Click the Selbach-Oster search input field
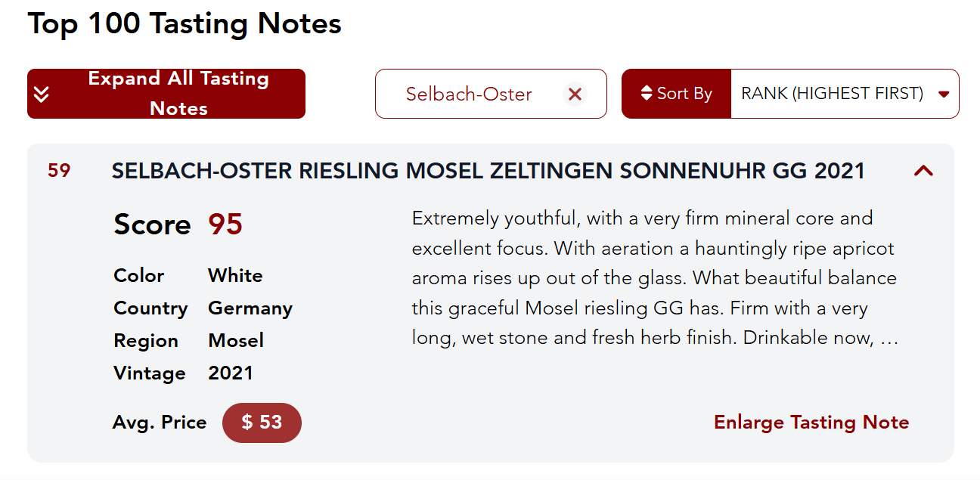This screenshot has height=480, width=980. (x=469, y=94)
